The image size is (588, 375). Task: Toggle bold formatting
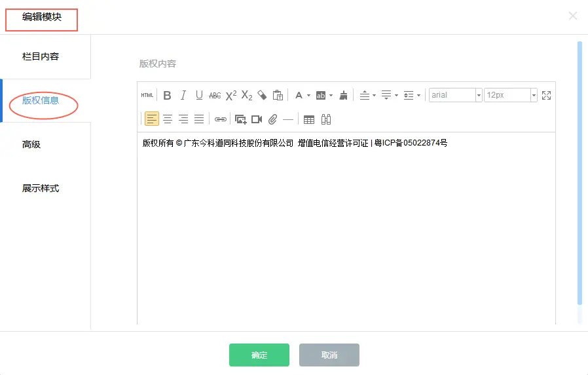[x=167, y=95]
